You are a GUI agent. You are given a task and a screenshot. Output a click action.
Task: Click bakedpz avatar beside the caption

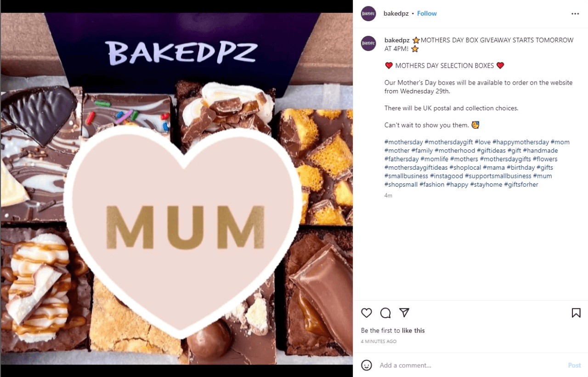point(368,43)
